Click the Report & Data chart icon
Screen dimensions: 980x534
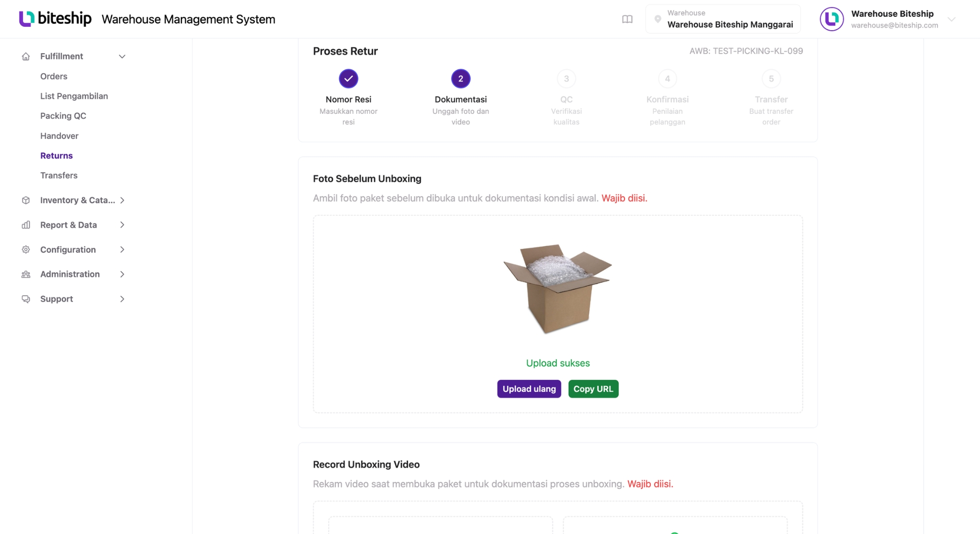click(x=26, y=225)
